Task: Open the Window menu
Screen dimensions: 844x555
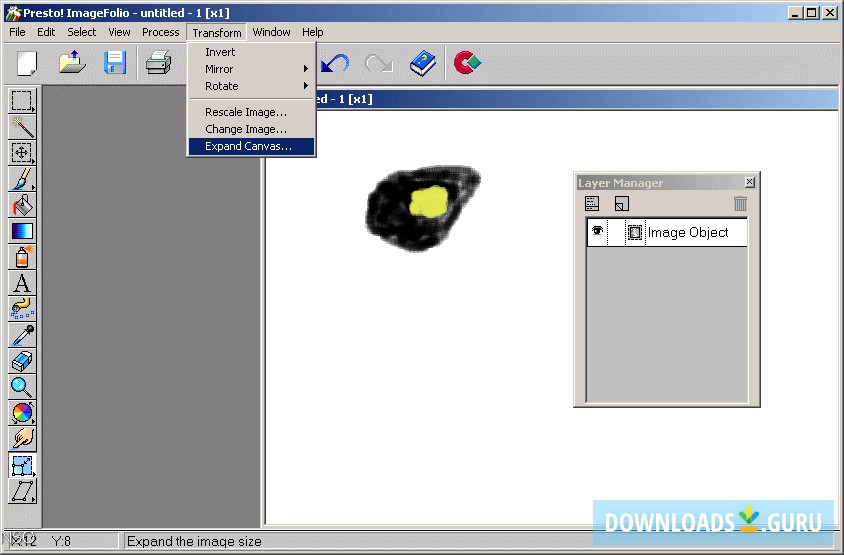Action: 271,32
